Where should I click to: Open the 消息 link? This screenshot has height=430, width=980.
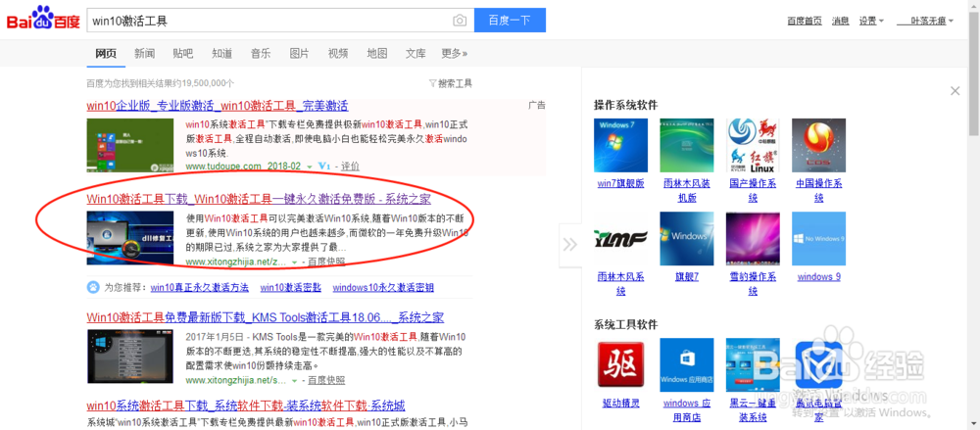tap(841, 21)
